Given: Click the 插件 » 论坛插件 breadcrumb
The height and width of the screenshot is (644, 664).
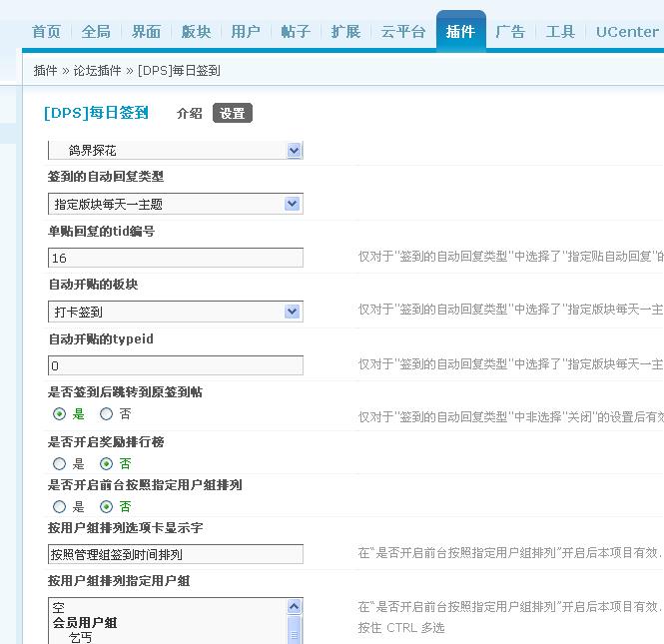Looking at the screenshot, I should pyautogui.click(x=78, y=70).
